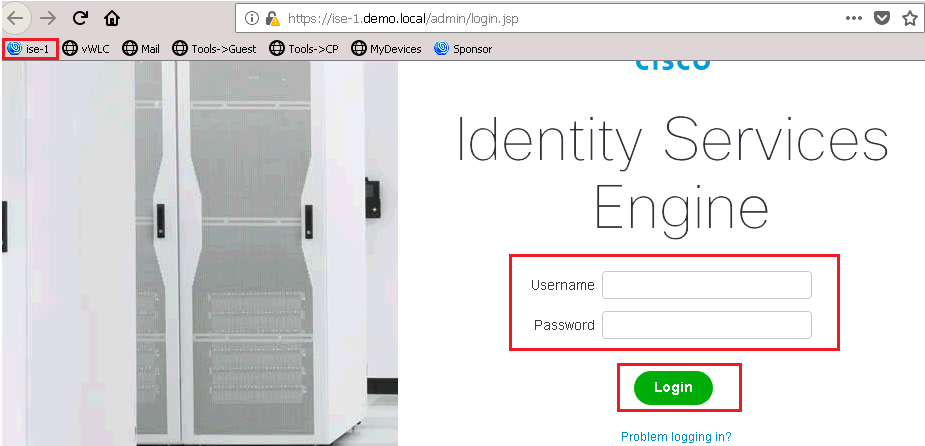Viewport: 925px width, 446px height.
Task: Open the vWLC bookmark
Action: [x=86, y=49]
